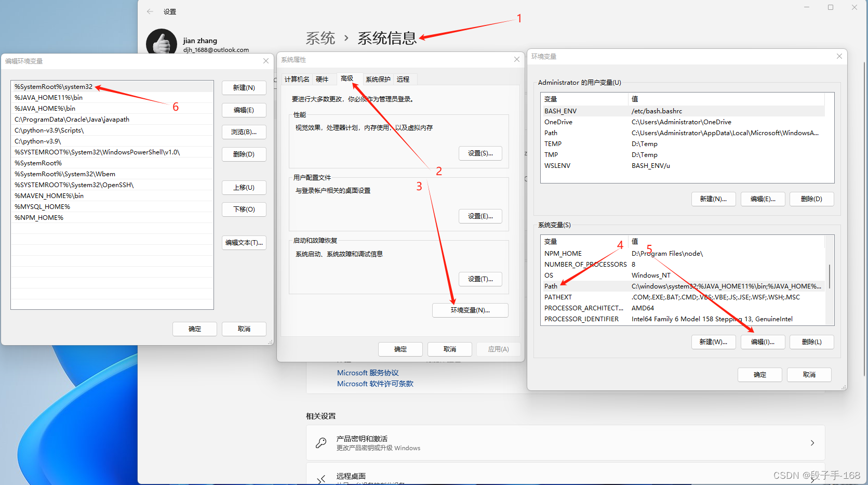
Task: Click the 环境变量(N)... button
Action: tap(470, 310)
